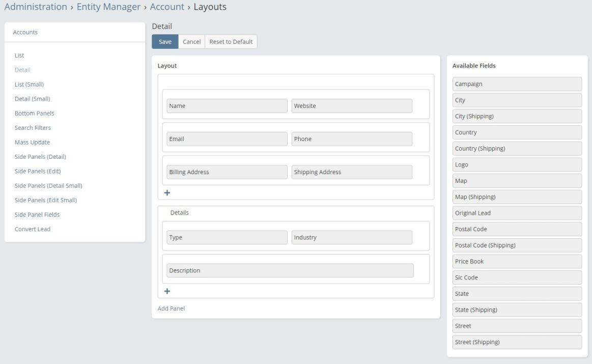Select Bottom Panels in the sidebar
Screen dimensions: 592x364
[34, 113]
